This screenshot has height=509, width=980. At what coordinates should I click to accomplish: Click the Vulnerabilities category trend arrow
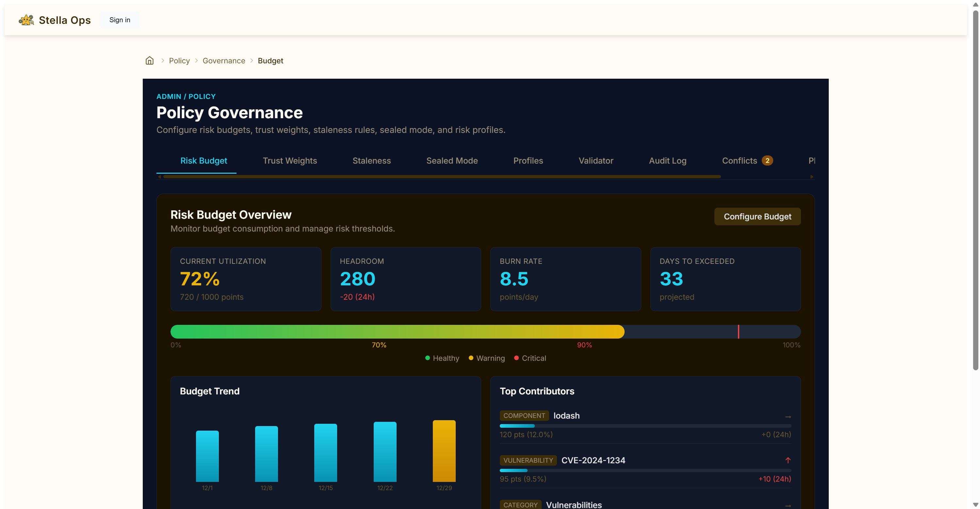788,506
